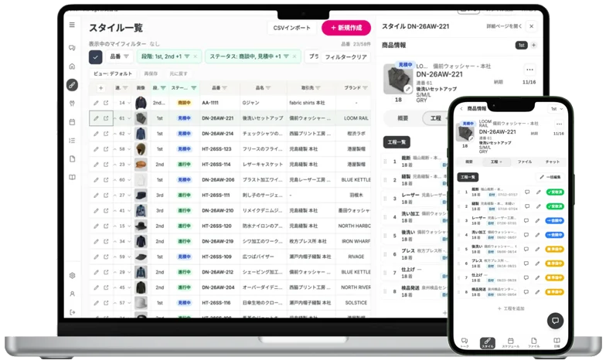Click the drag handle of laptop step 1 裁断

pos(385,162)
